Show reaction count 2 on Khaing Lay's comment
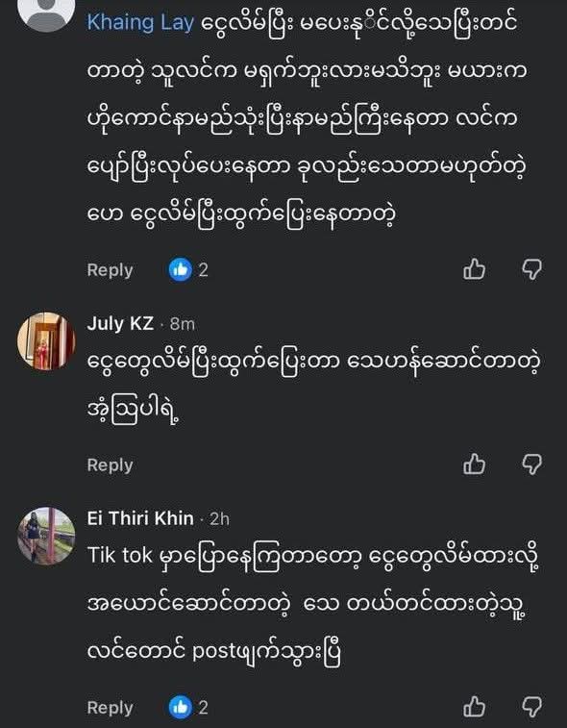 coord(203,269)
